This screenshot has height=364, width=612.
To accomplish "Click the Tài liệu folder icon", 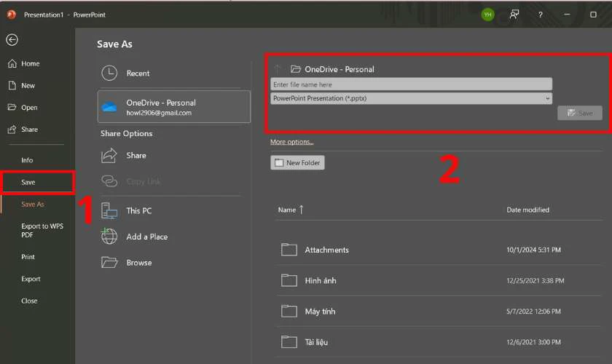I will [x=289, y=341].
